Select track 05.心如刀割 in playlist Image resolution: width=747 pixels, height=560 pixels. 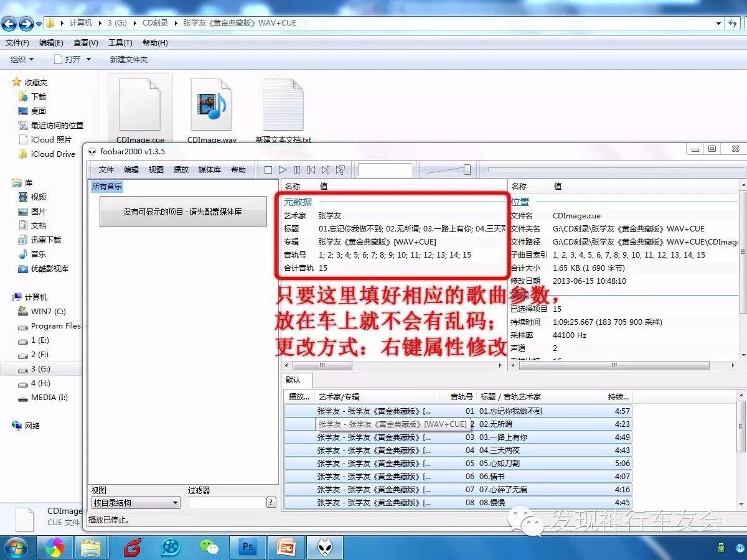[458, 463]
